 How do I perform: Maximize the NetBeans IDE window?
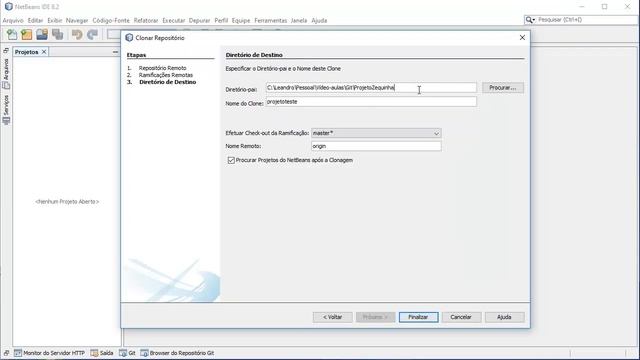[x=604, y=7]
